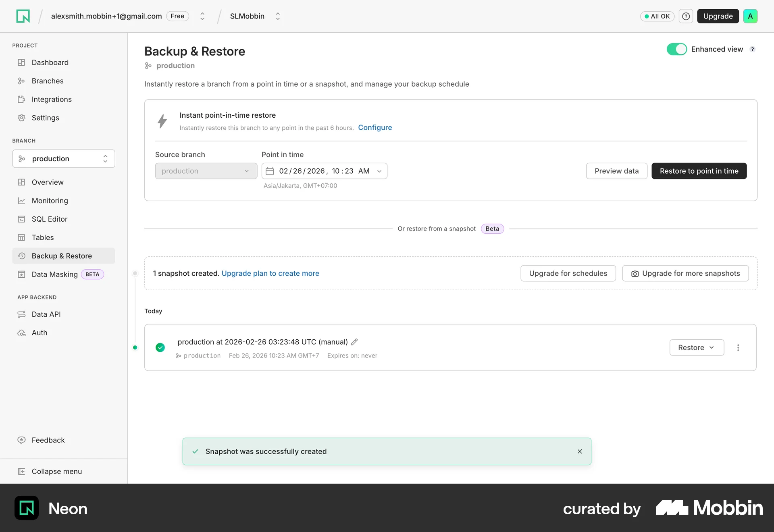The height and width of the screenshot is (532, 774).
Task: Open the help question mark icon
Action: click(686, 16)
